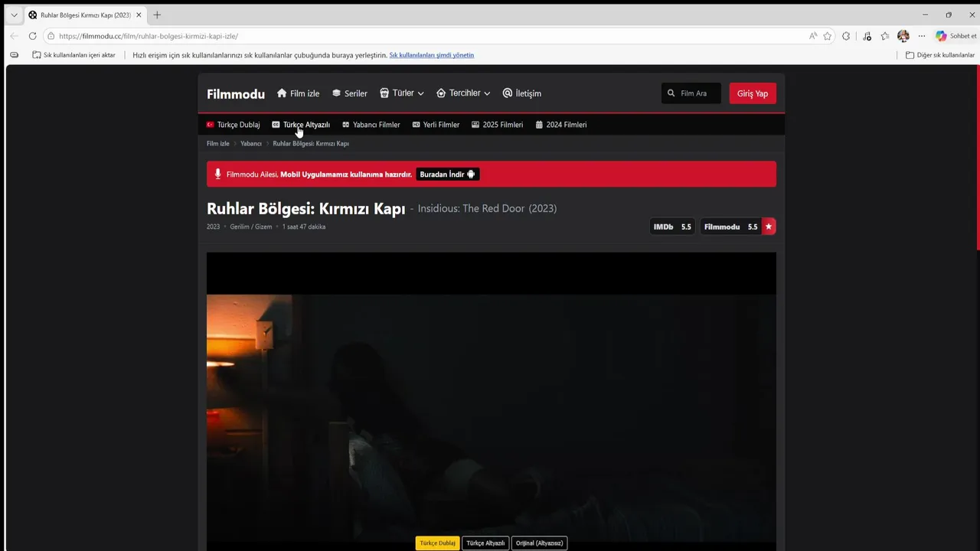Click the IMDb 5.5 rating badge
Screen dimensions: 980x551
click(672, 227)
